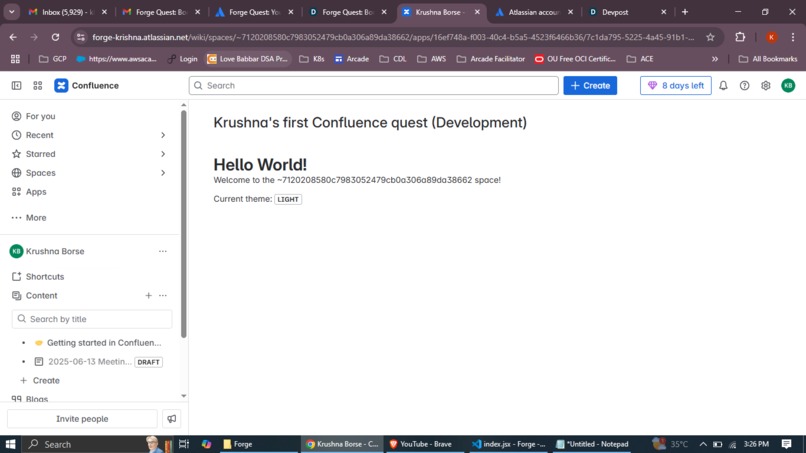Open browser extensions puzzle icon
806x453 pixels.
coord(740,37)
